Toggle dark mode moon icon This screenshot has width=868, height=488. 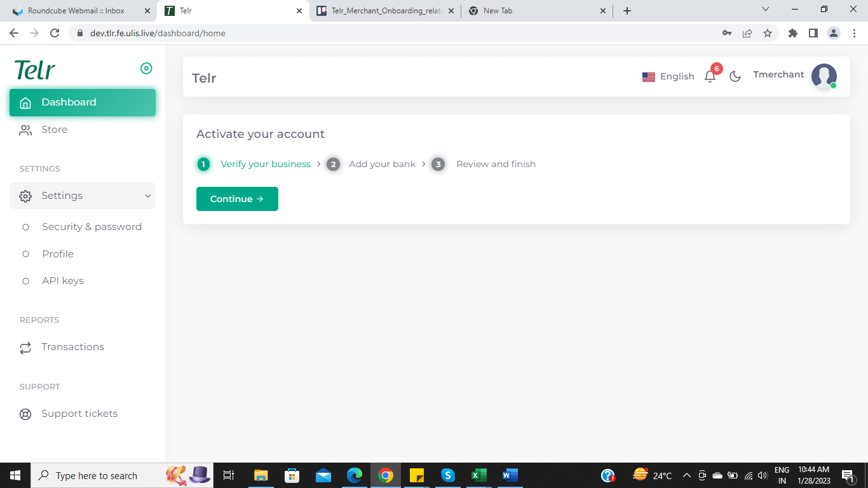pyautogui.click(x=735, y=77)
